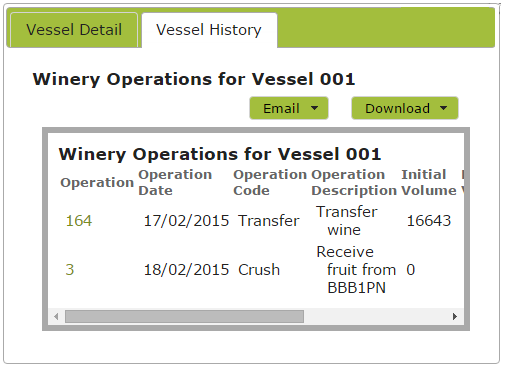Click the Download button's down arrow
This screenshot has height=368, width=505.
click(443, 108)
